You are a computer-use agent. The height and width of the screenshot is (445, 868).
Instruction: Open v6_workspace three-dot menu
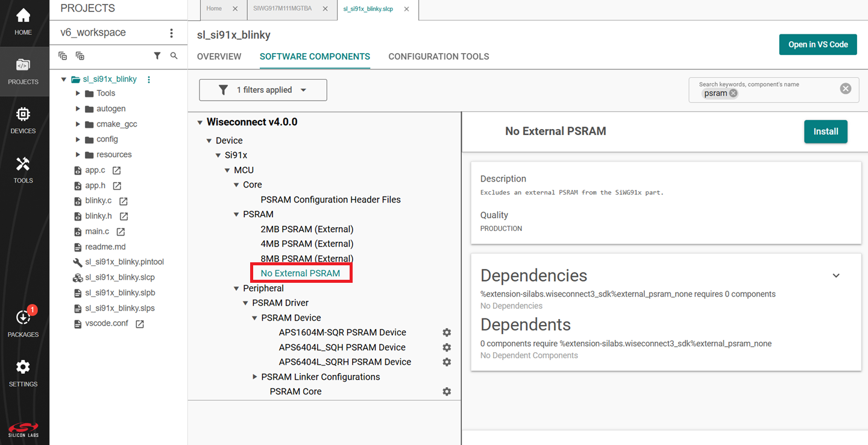pos(171,33)
